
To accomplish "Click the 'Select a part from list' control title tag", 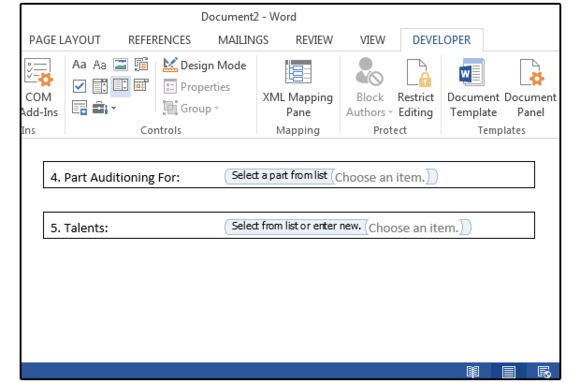I will tap(279, 175).
